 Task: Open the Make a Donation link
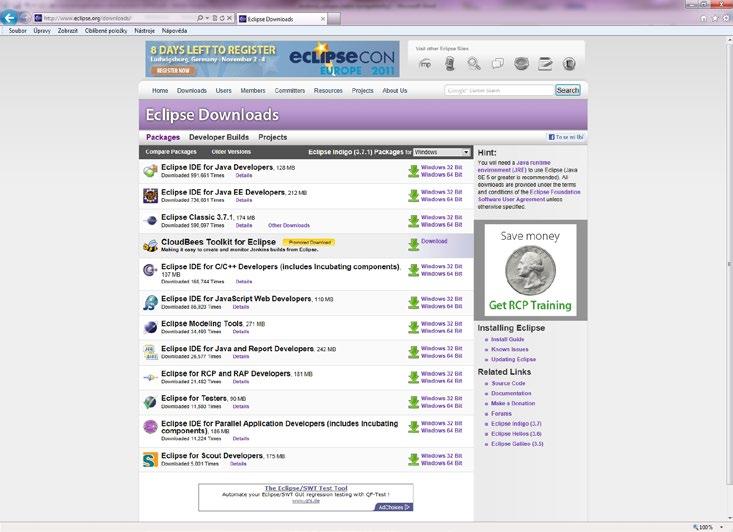tap(513, 403)
